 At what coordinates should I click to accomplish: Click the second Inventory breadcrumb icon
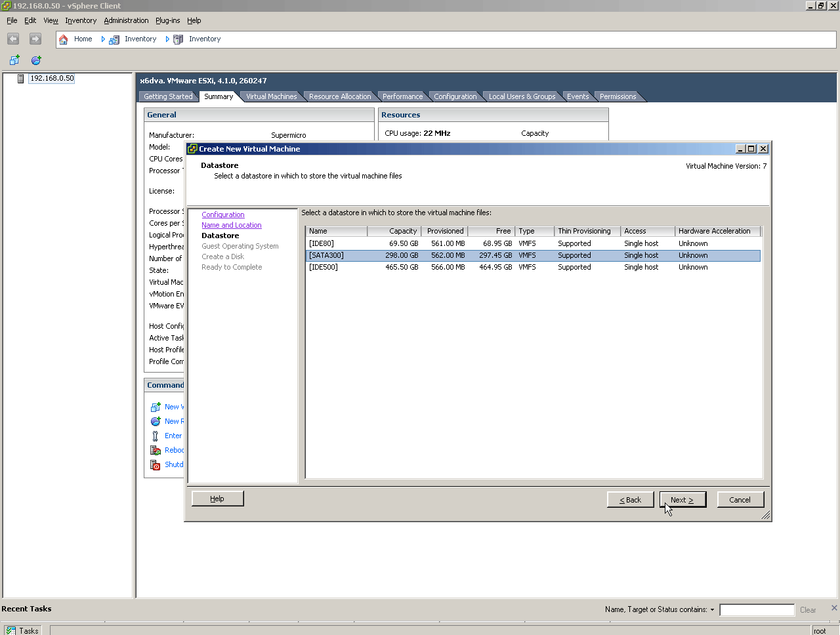tap(178, 39)
